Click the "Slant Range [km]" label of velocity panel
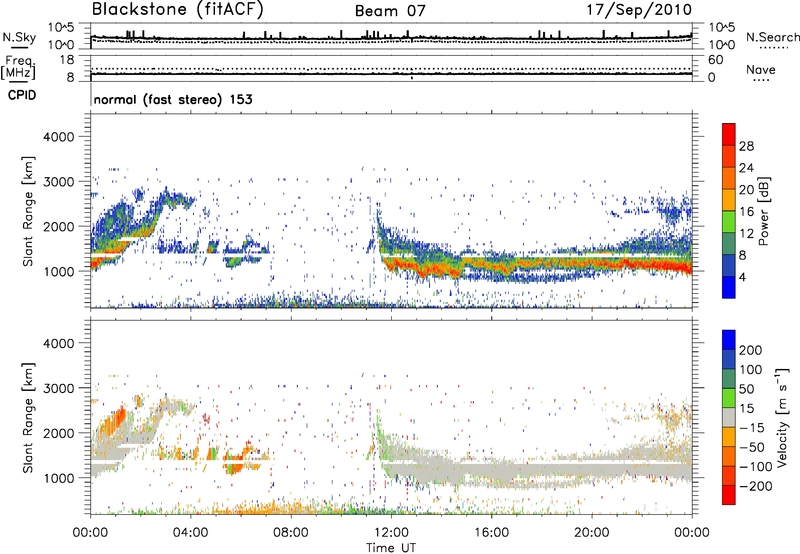This screenshot has height=554, width=800. [28, 417]
